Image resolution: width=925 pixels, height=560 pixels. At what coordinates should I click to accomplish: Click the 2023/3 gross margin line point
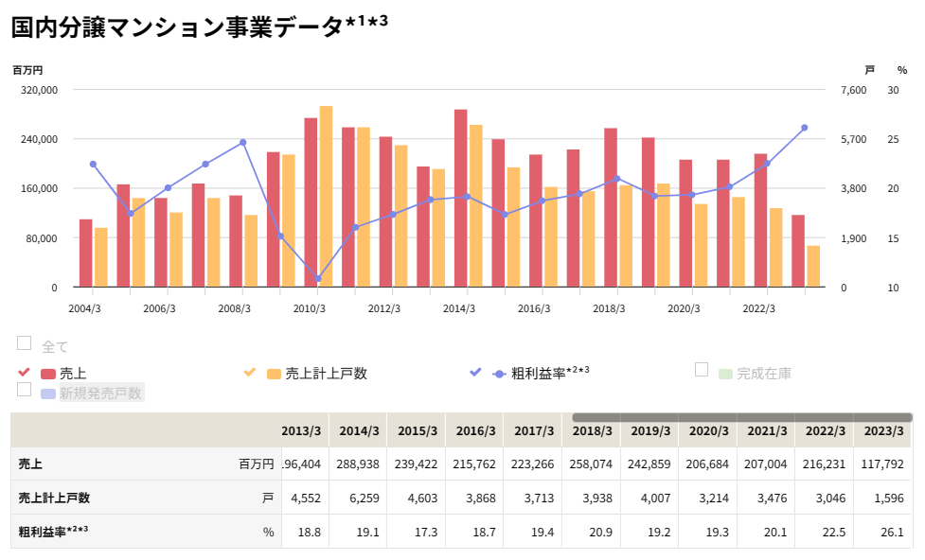[804, 128]
